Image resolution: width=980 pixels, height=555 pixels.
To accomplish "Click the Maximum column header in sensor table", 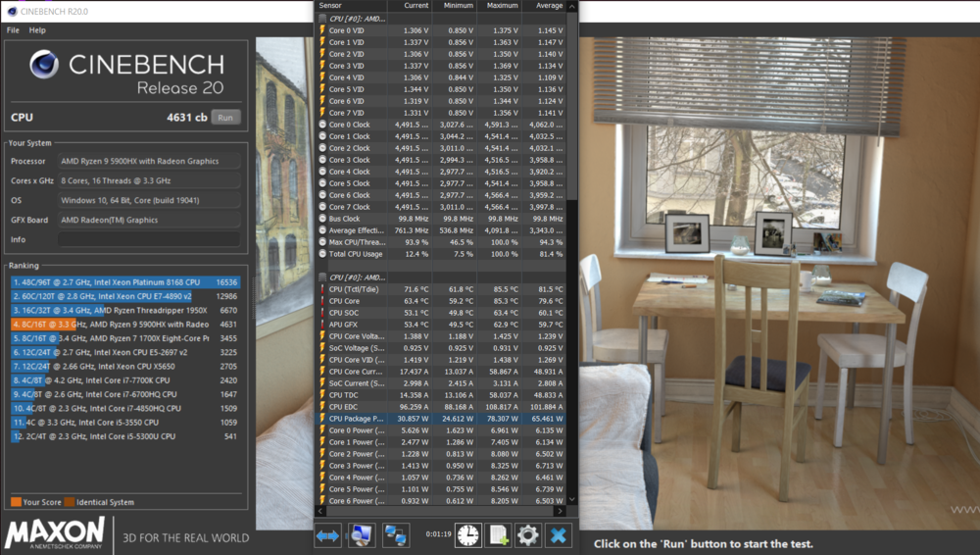I will (502, 6).
